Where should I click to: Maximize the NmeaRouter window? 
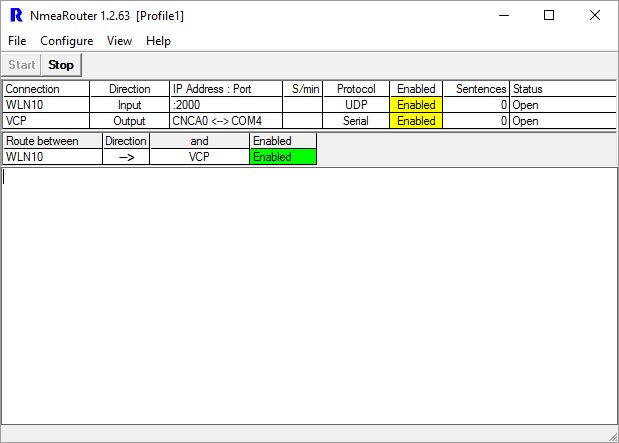(x=549, y=15)
